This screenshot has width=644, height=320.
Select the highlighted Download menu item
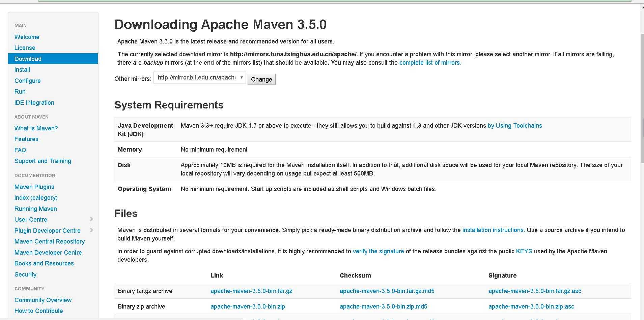point(53,59)
